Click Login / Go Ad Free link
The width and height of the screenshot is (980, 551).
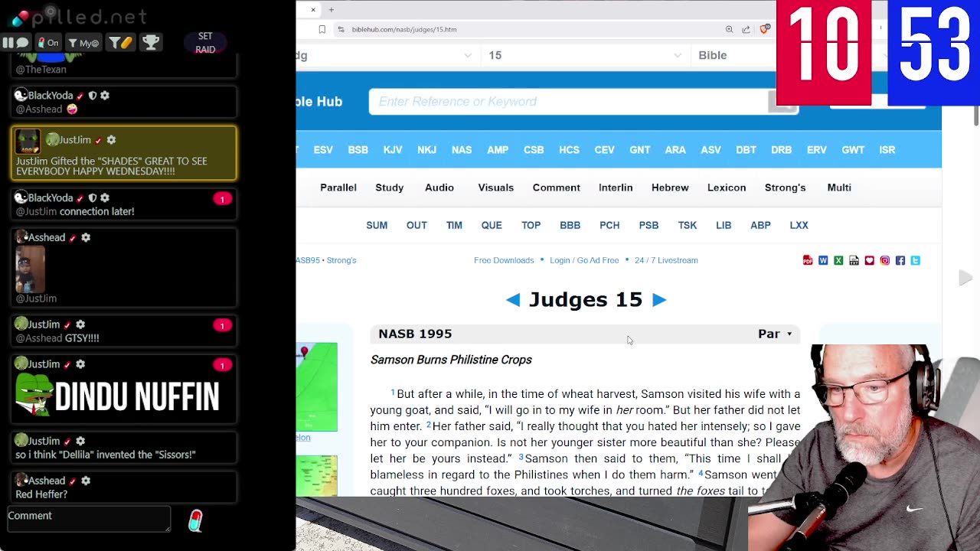[x=584, y=260]
